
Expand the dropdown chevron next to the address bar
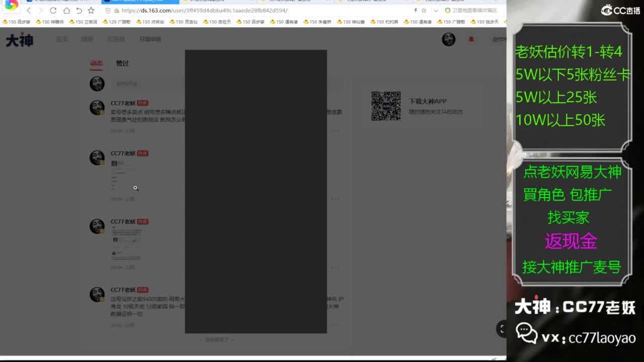(x=436, y=10)
